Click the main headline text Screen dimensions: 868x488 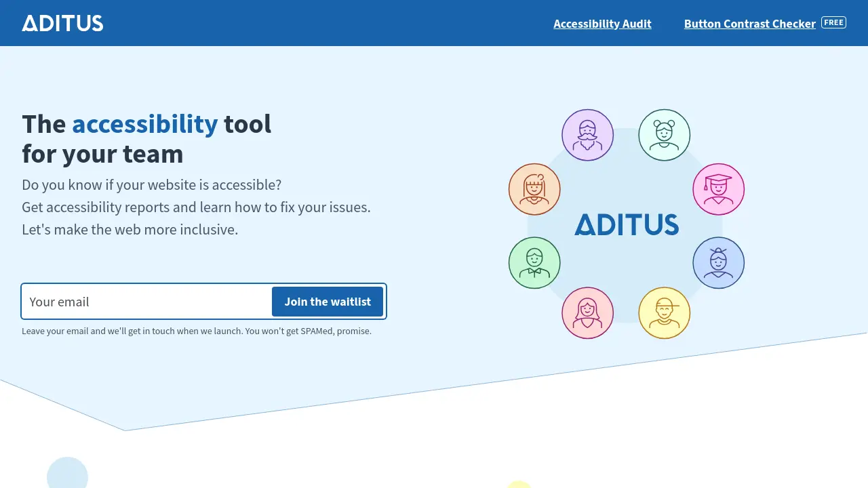coord(146,138)
